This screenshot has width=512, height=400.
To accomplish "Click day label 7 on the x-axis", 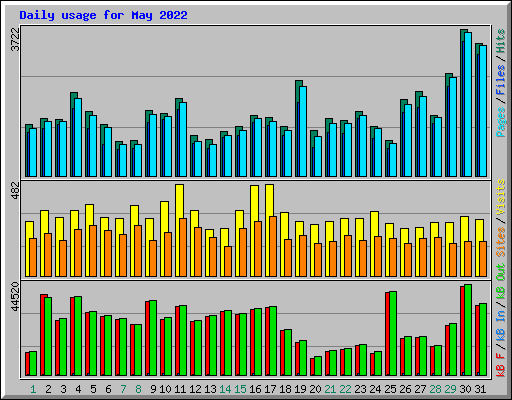I will click(123, 389).
